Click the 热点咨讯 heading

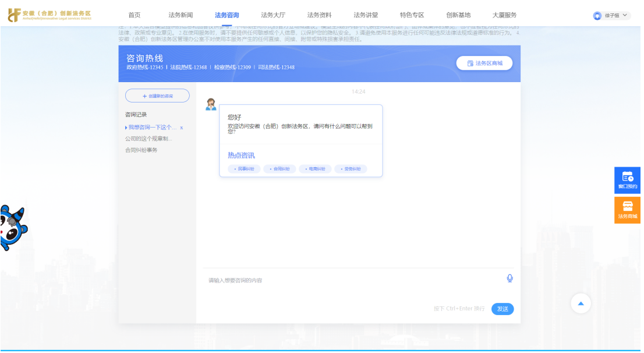[242, 156]
